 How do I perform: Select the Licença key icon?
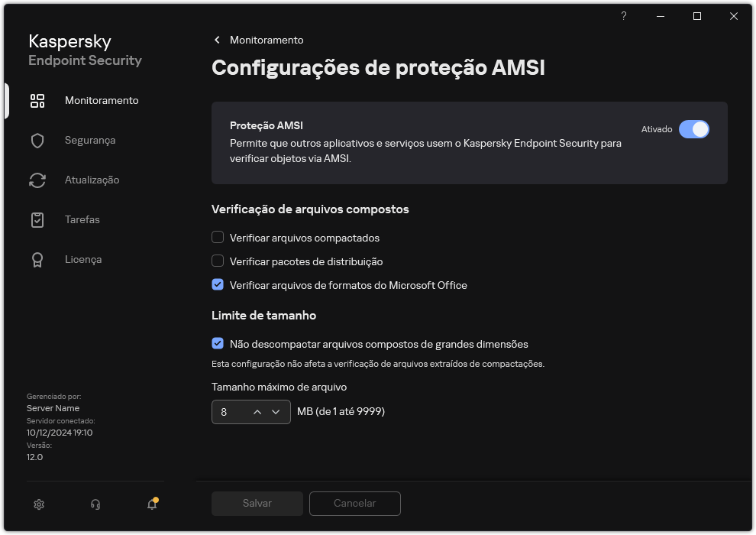(x=37, y=259)
